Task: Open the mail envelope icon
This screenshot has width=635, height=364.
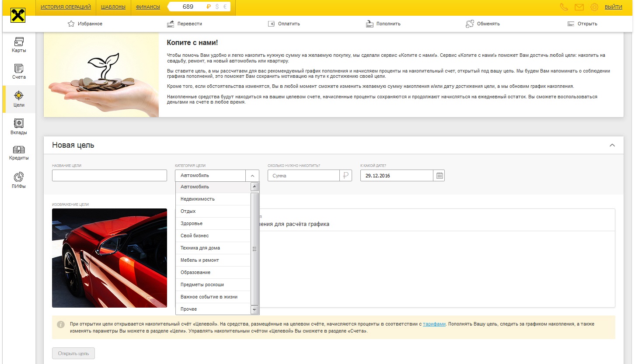Action: pyautogui.click(x=579, y=7)
